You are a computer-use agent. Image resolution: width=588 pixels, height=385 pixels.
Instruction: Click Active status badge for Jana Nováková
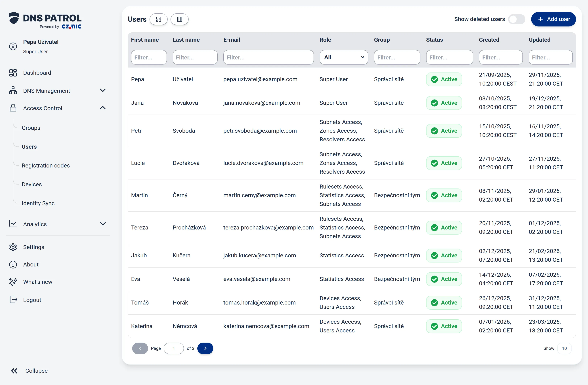pyautogui.click(x=444, y=103)
